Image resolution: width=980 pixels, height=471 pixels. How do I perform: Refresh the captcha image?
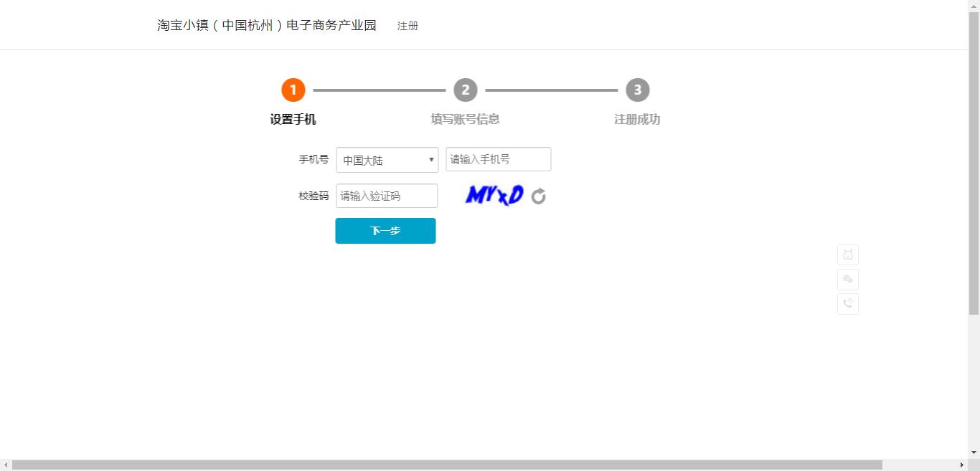pyautogui.click(x=538, y=195)
